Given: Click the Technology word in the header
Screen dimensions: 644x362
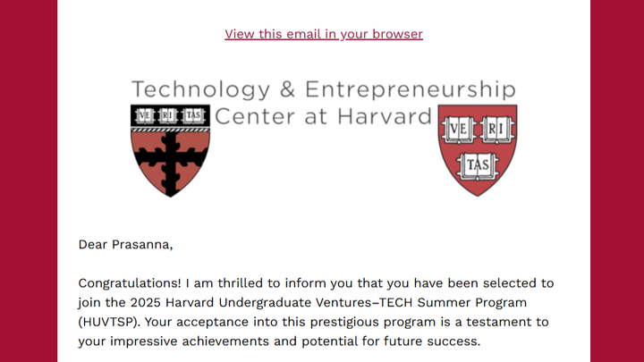Looking at the screenshot, I should click(201, 89).
